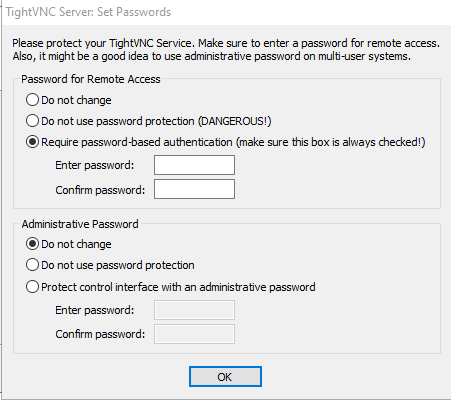This screenshot has height=402, width=451.
Task: Click the Administrative 'Enter password' field
Action: coord(194,310)
